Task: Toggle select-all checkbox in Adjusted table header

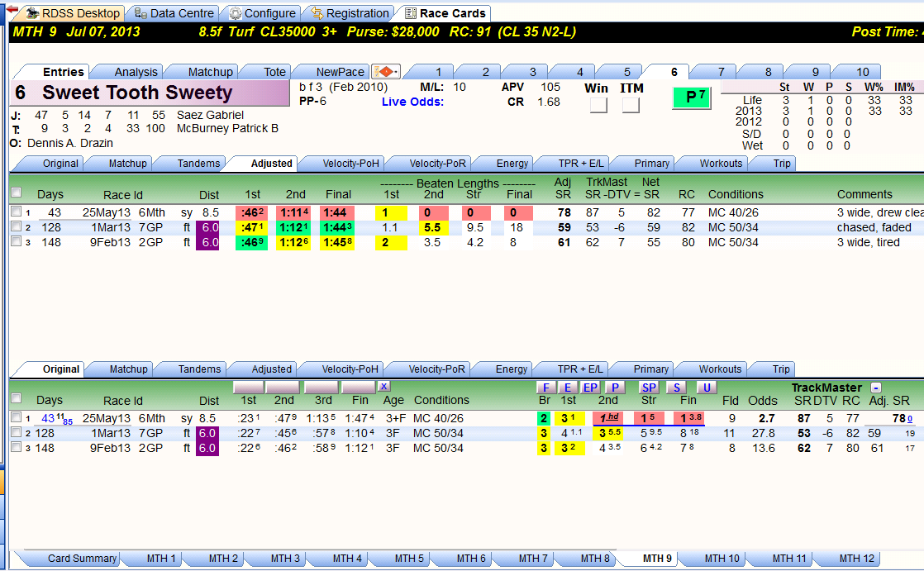Action: click(x=17, y=192)
